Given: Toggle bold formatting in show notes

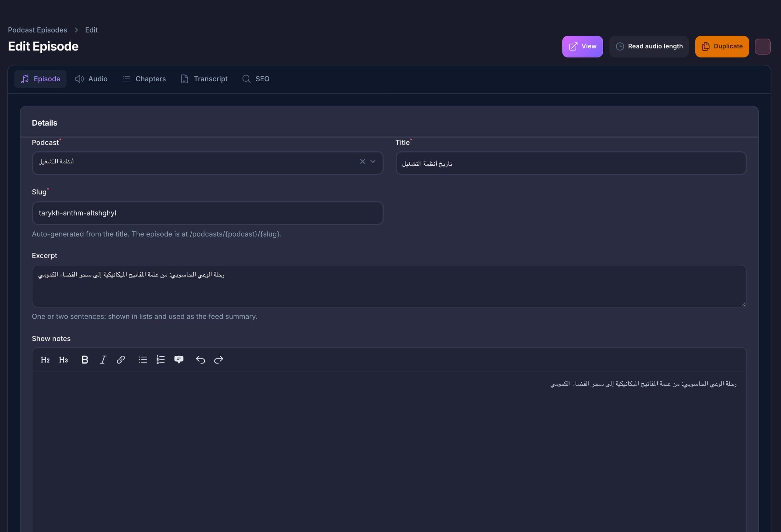Looking at the screenshot, I should click(85, 360).
